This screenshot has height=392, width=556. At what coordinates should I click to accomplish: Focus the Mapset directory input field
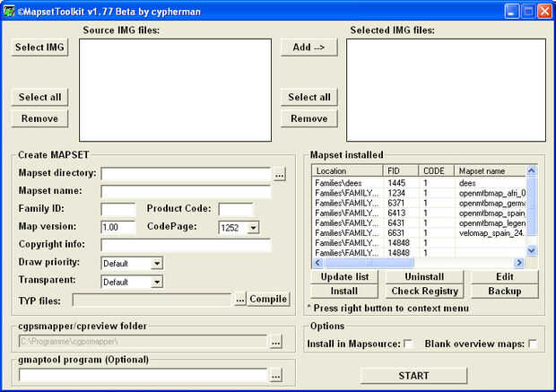[x=187, y=174]
